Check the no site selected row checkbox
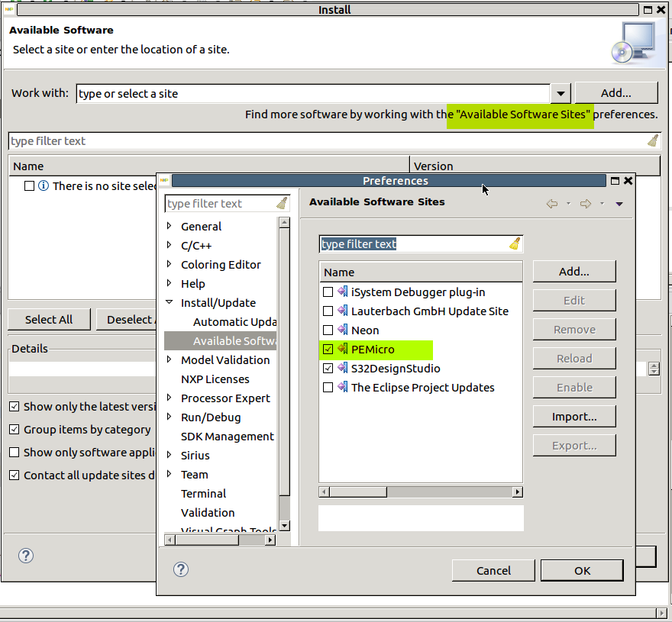This screenshot has height=622, width=672. [29, 186]
